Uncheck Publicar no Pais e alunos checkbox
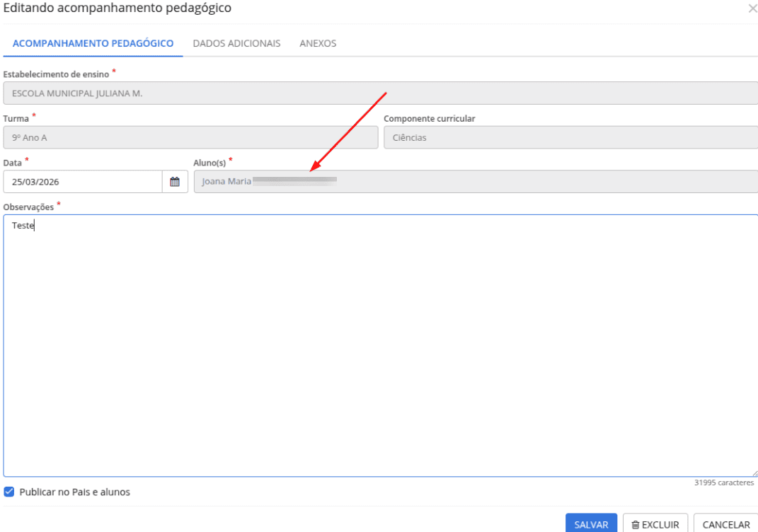Screen dimensions: 758x532 click(9, 492)
